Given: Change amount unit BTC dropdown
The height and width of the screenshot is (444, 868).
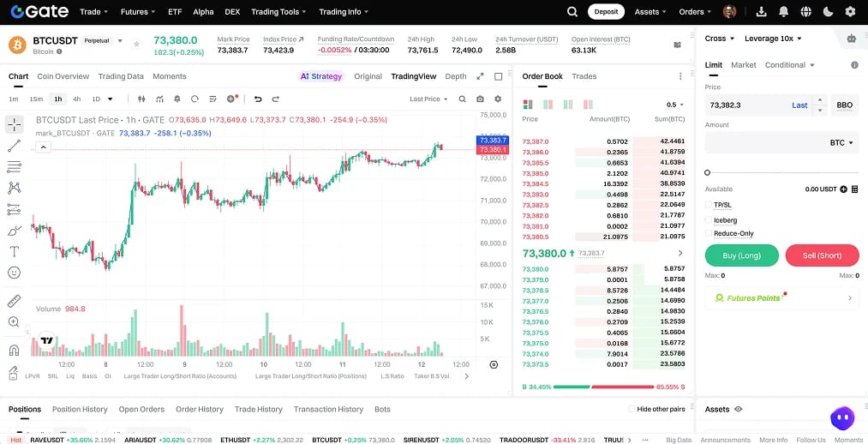Looking at the screenshot, I should point(841,143).
